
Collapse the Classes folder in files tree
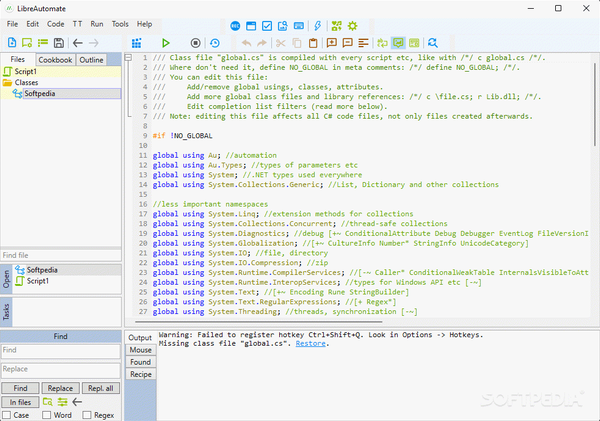[x=7, y=83]
